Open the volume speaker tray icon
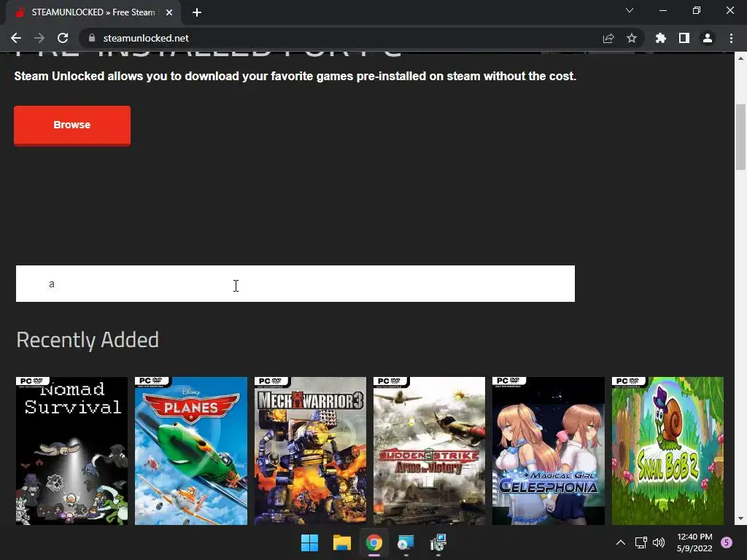Screen dimensions: 747x560 coord(659,542)
